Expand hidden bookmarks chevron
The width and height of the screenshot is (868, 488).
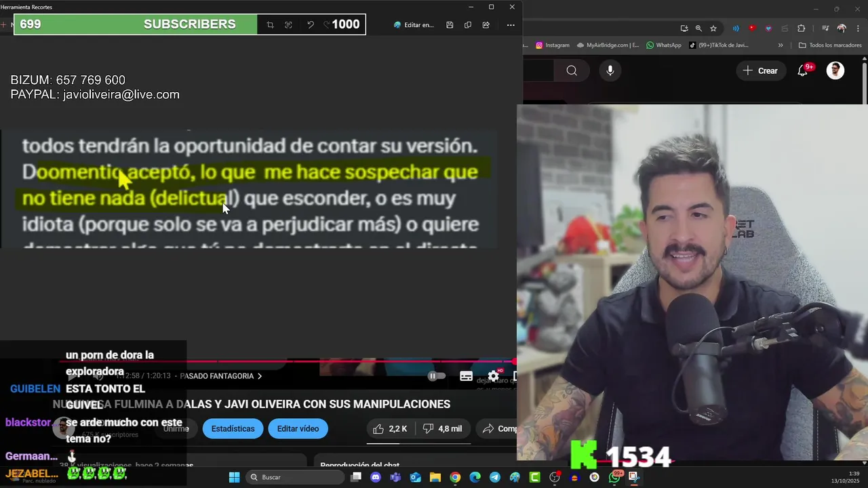pos(781,45)
